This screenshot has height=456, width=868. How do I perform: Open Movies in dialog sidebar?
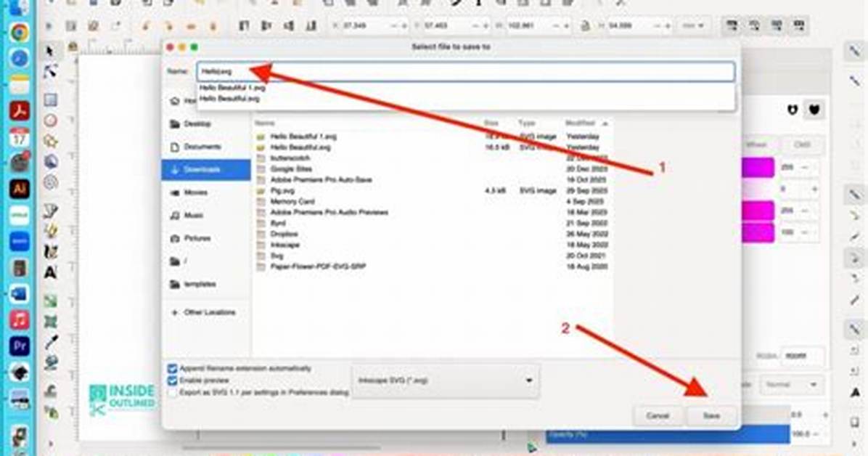206,192
